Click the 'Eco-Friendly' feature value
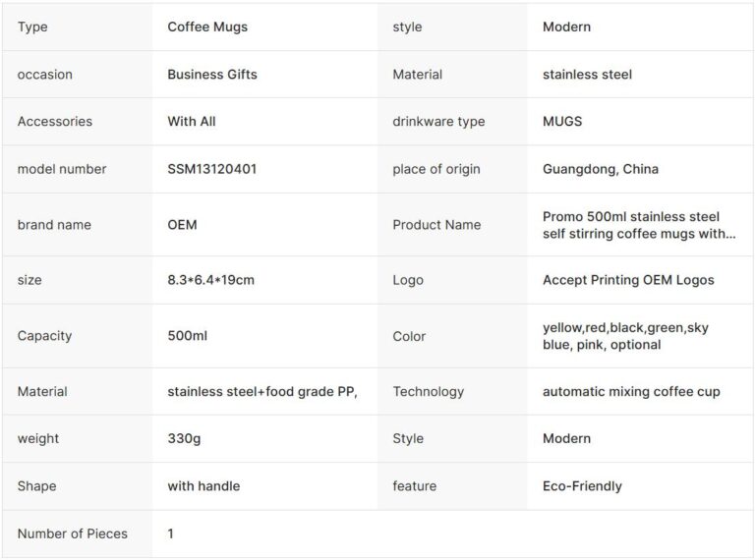The image size is (755, 560). click(x=582, y=486)
